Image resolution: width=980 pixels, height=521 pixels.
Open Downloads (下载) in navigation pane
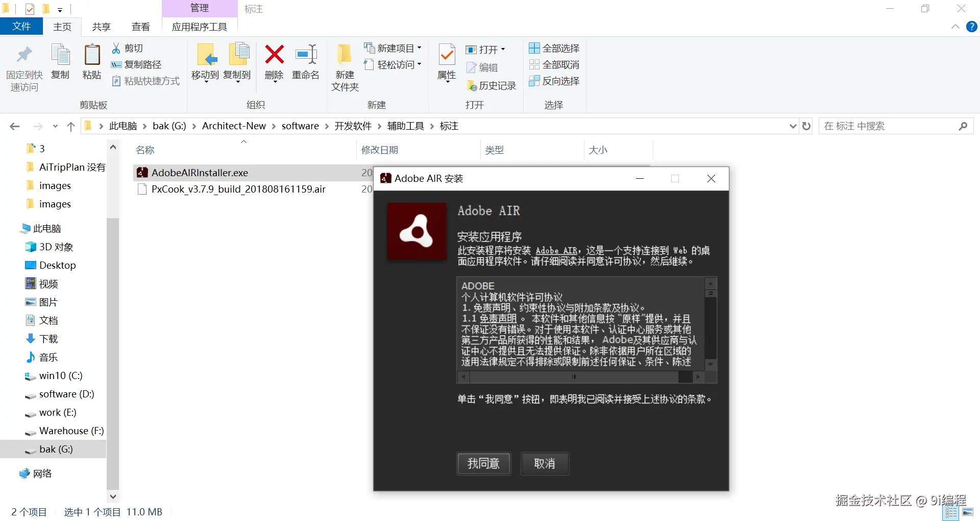[48, 339]
